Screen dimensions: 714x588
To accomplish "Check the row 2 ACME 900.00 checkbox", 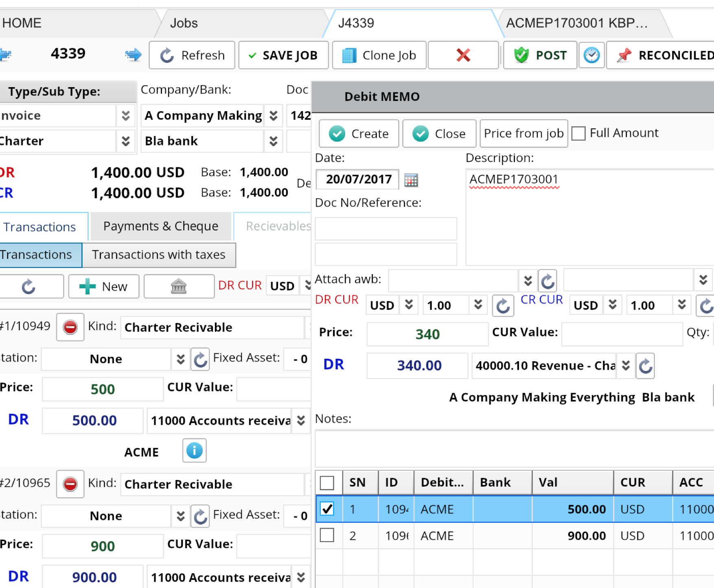I will click(327, 535).
